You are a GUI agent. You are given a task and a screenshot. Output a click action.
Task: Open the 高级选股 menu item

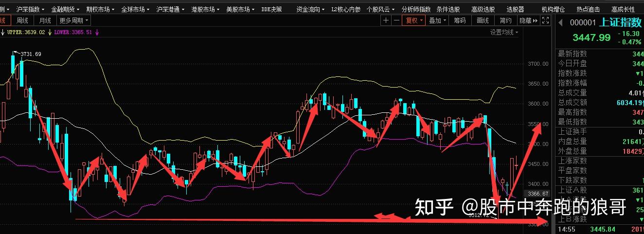click(483, 9)
